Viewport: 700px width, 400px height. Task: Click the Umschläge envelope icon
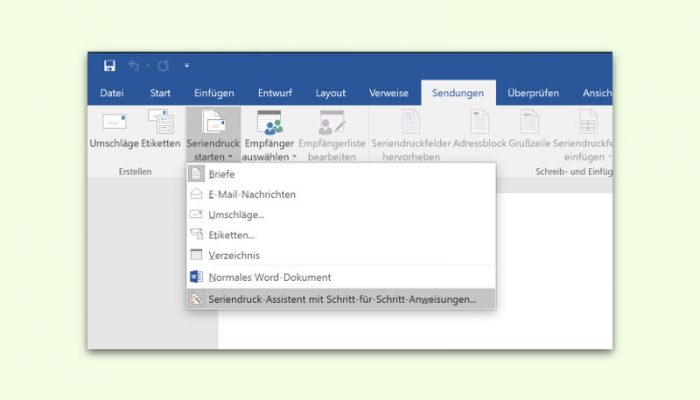pyautogui.click(x=114, y=121)
